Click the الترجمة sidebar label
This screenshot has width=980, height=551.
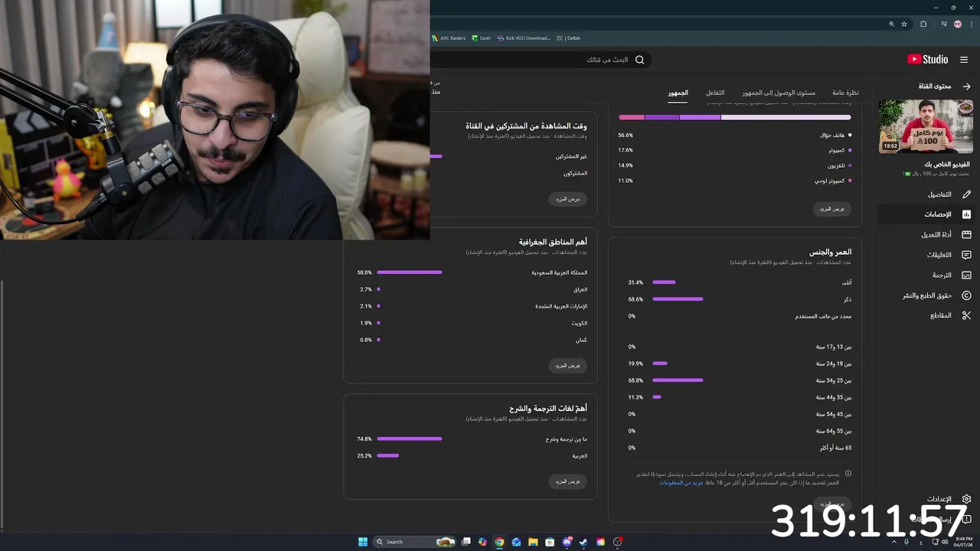click(x=942, y=275)
